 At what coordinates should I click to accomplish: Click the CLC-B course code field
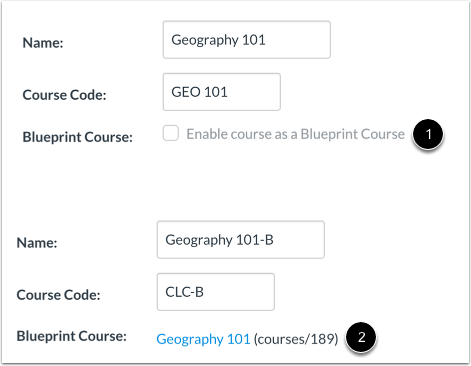[216, 292]
